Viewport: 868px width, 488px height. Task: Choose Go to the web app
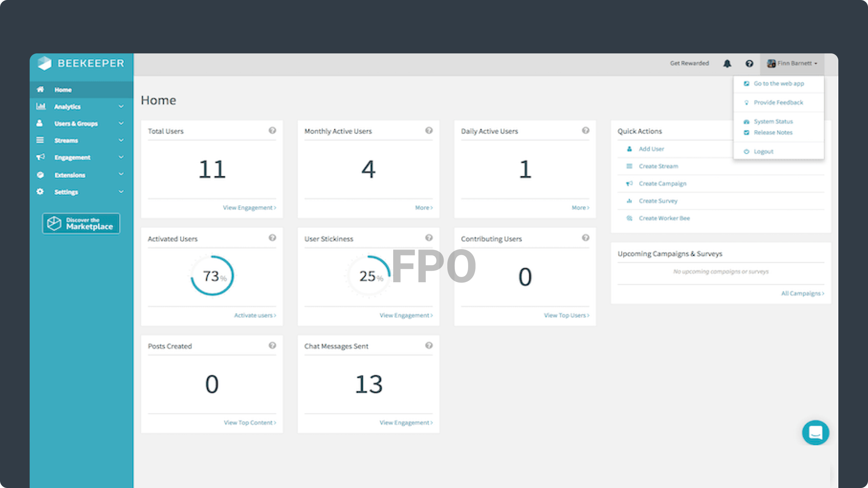pyautogui.click(x=779, y=84)
